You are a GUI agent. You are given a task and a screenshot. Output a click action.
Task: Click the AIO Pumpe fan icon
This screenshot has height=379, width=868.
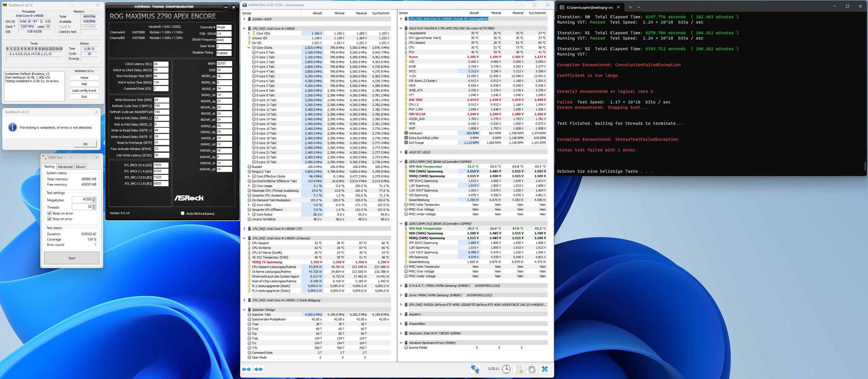click(x=406, y=142)
